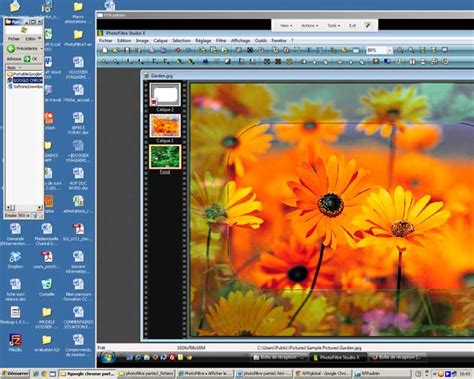Click the Zoom out magnifier icon
Image resolution: width=474 pixels, height=379 pixels.
(x=411, y=50)
